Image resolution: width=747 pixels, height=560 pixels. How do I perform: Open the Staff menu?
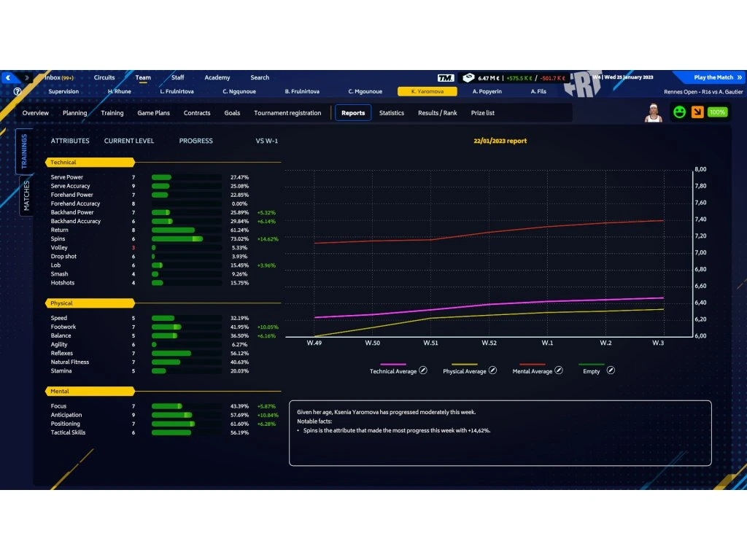click(177, 77)
